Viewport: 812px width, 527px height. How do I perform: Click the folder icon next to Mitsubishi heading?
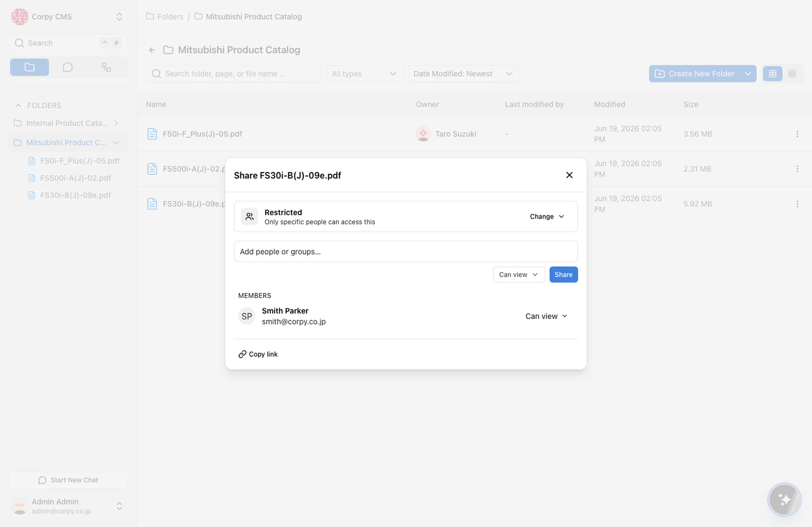point(168,50)
